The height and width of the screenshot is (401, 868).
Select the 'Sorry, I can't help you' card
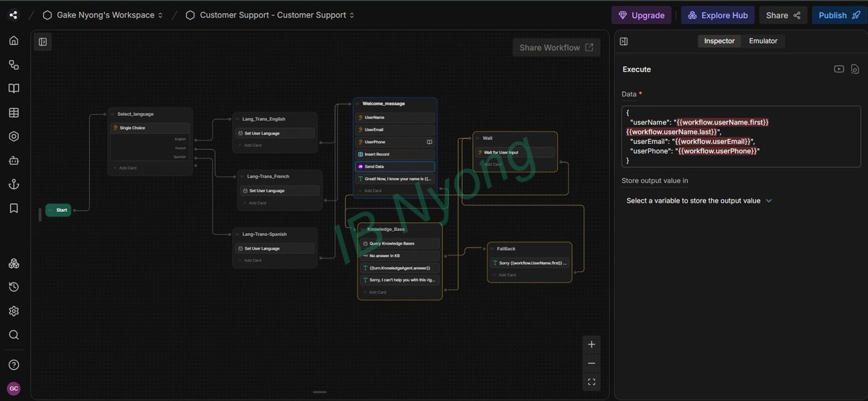(x=400, y=279)
